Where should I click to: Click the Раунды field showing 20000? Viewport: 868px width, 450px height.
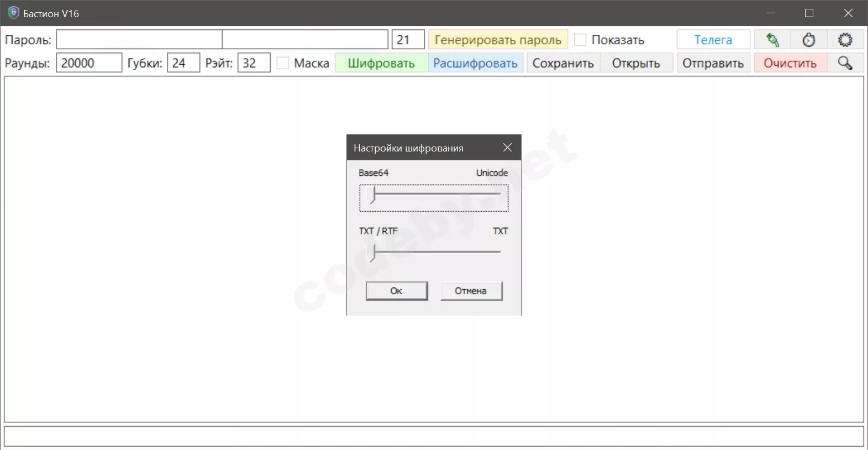pyautogui.click(x=89, y=63)
